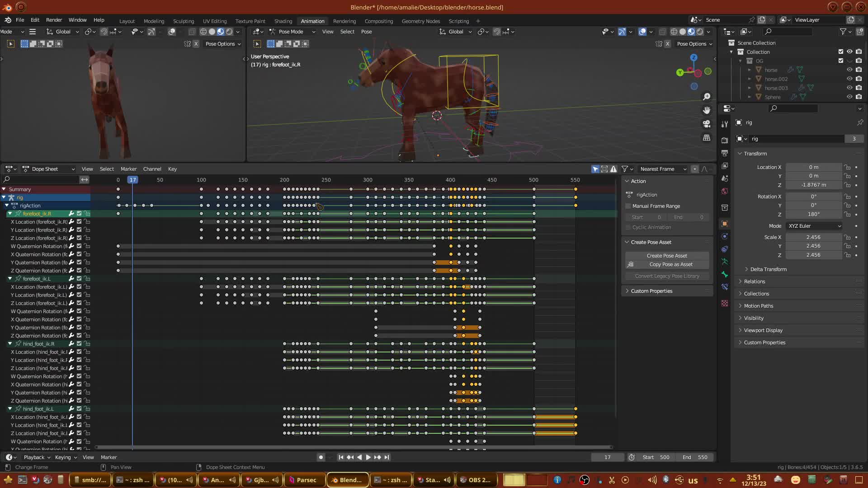Uncheck the forefoot_ik.R channel mute checkbox

coord(79,214)
